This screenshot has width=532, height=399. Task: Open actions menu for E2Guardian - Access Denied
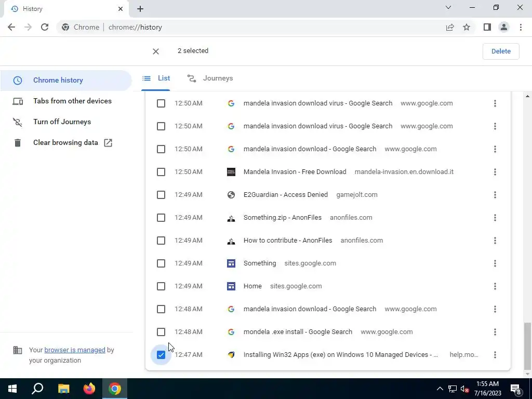(x=495, y=195)
